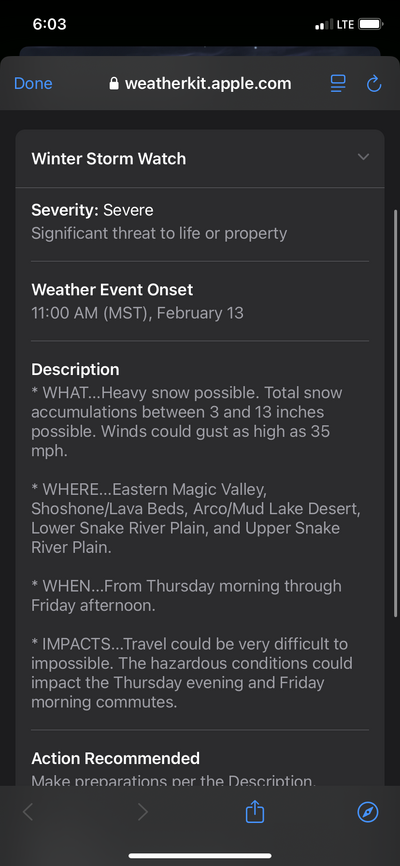
Task: Open page in Safari compass icon
Action: 368,812
